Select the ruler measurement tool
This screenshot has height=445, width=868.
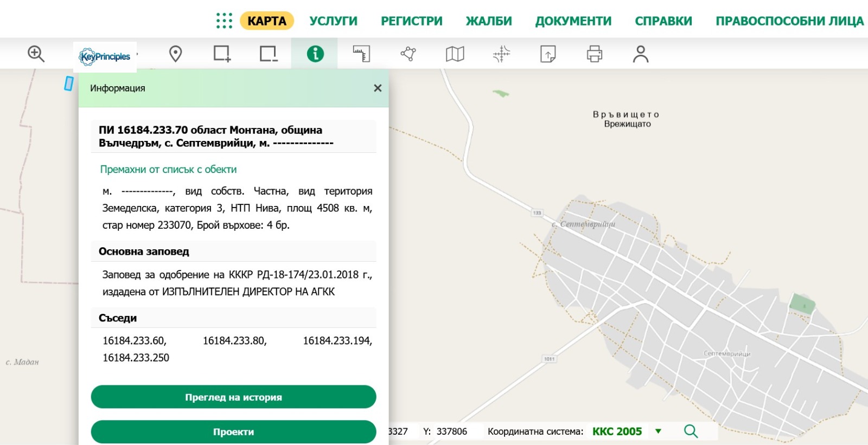(x=361, y=54)
